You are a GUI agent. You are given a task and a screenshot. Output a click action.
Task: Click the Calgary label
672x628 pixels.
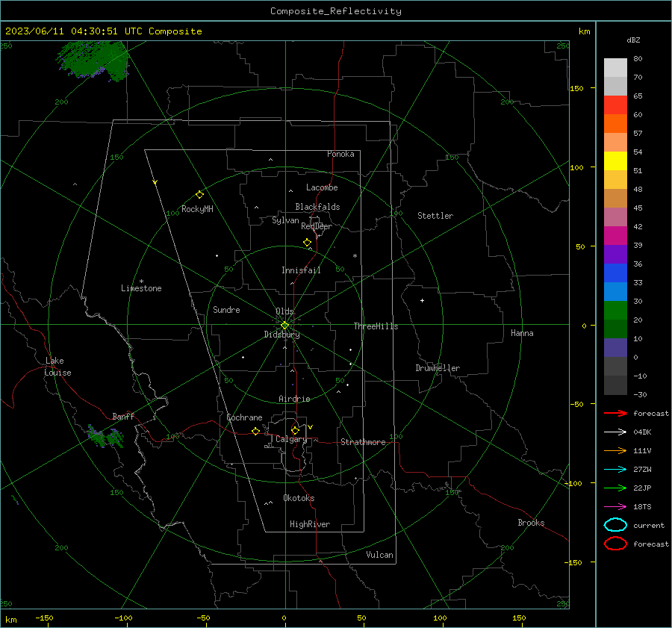click(x=291, y=439)
